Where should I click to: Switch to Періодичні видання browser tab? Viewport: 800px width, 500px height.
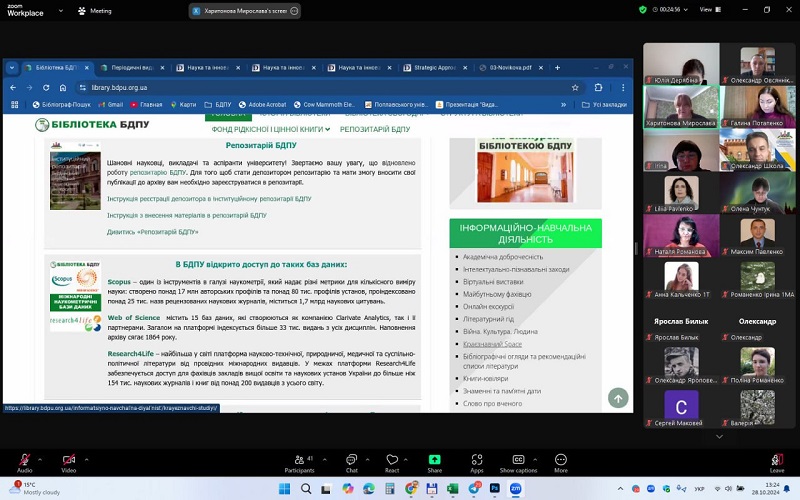click(x=132, y=67)
